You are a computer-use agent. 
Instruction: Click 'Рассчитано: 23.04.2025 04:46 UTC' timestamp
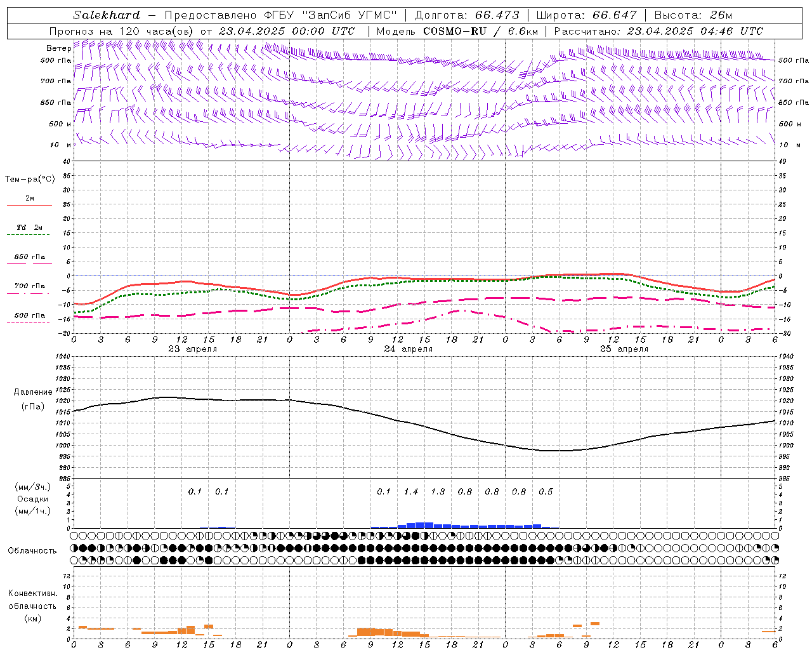click(x=658, y=31)
